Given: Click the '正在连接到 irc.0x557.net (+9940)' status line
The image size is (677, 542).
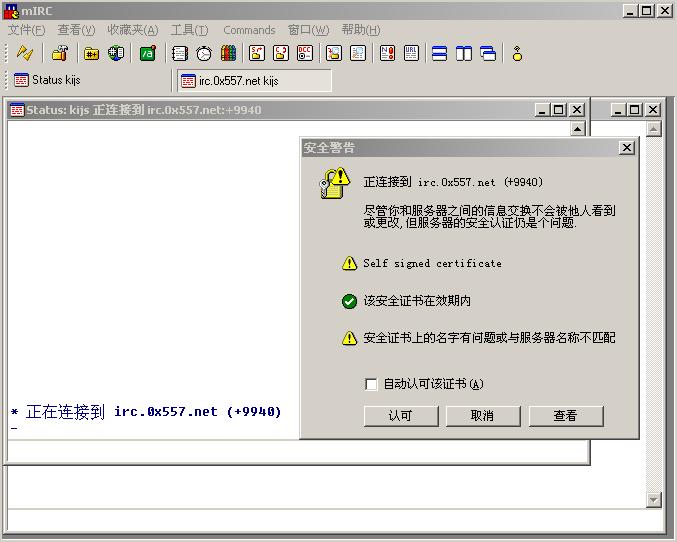Looking at the screenshot, I should tap(146, 412).
